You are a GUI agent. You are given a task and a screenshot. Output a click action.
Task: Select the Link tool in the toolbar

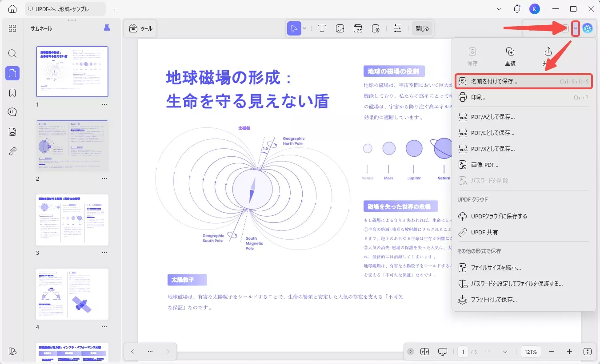point(358,28)
